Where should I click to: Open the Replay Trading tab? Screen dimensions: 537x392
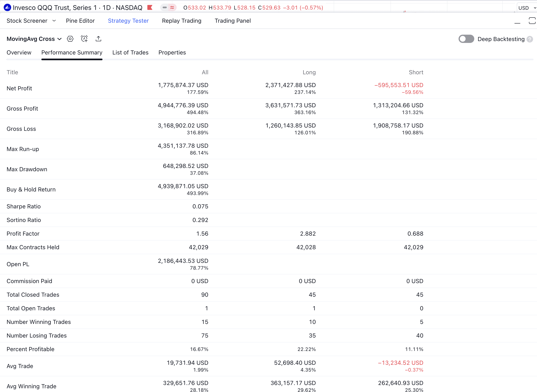click(x=182, y=21)
